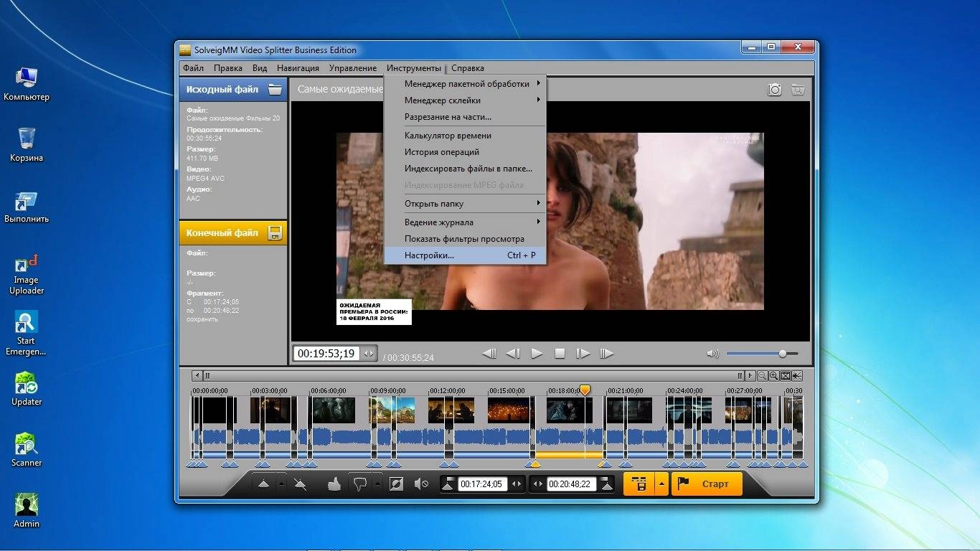Click orange batch queue button
Viewport: 980px width, 551px height.
click(x=639, y=484)
